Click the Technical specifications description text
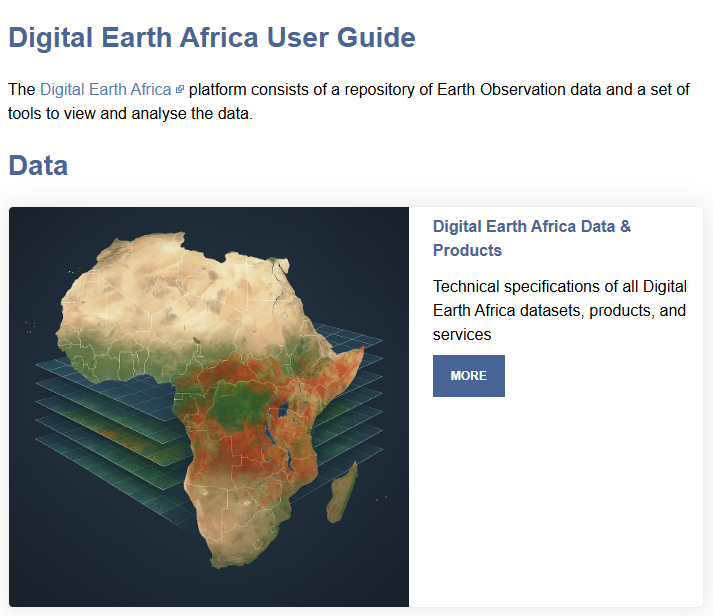Image resolution: width=713 pixels, height=616 pixels. point(560,311)
